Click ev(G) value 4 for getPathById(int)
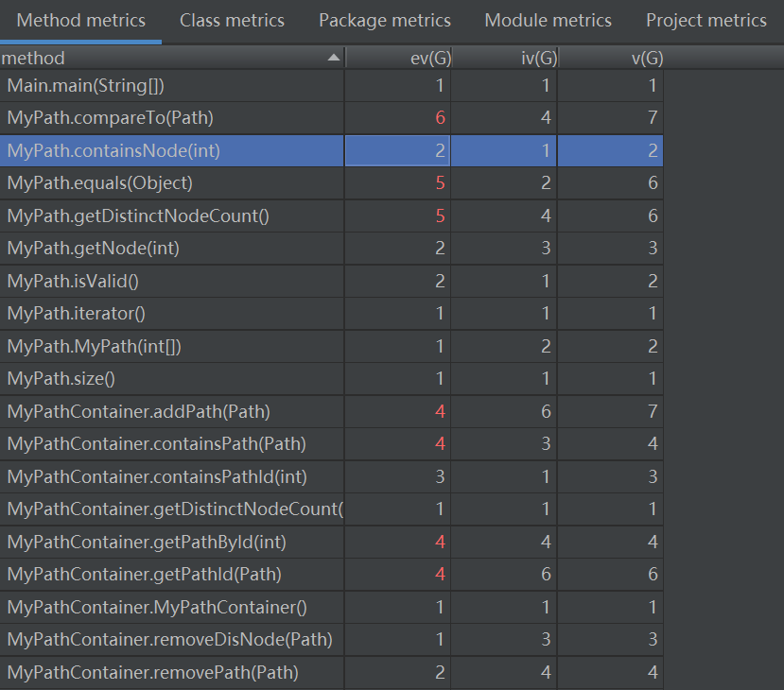The image size is (784, 690). [440, 542]
